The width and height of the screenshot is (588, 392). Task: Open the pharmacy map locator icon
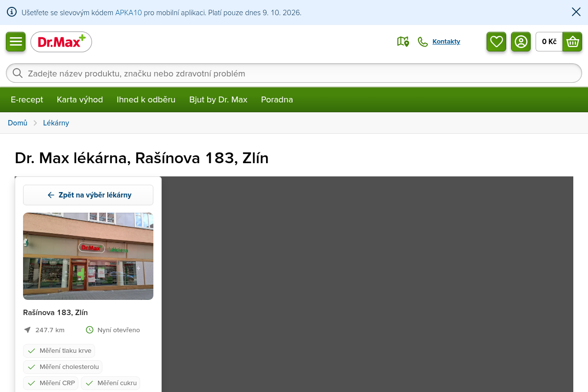[403, 42]
